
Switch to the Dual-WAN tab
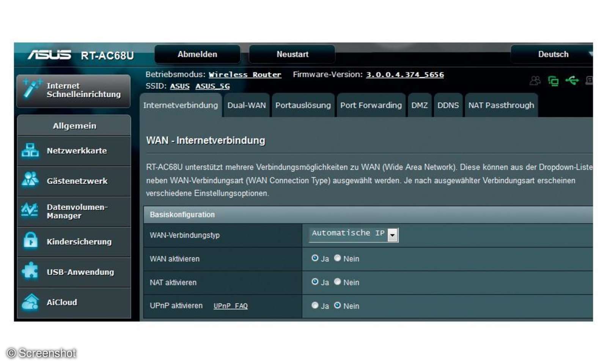[x=246, y=105]
